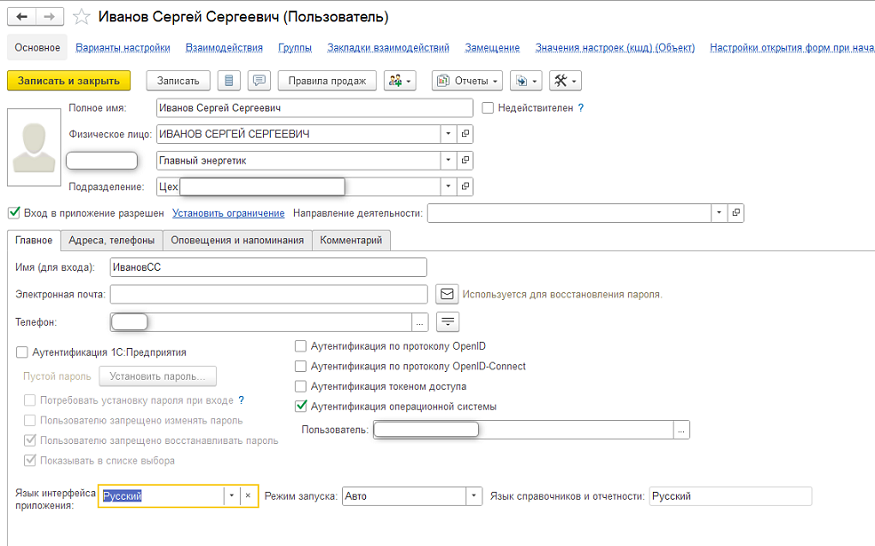Click the back navigation arrow
Image resolution: width=875 pixels, height=546 pixels.
tap(22, 17)
